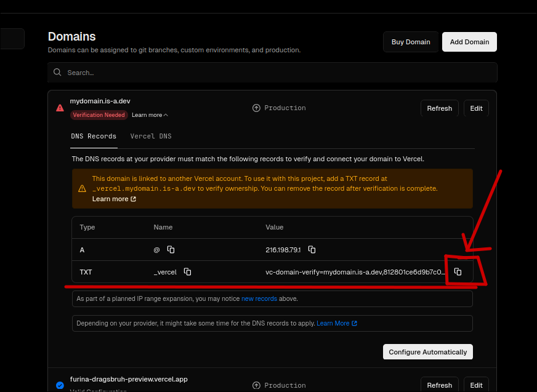Click the Buy Domain button
Image resolution: width=537 pixels, height=392 pixels.
(411, 42)
